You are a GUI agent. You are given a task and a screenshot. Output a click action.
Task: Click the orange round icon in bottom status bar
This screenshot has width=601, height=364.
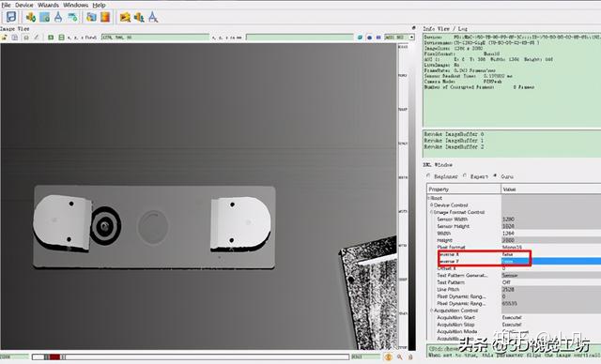click(x=388, y=356)
